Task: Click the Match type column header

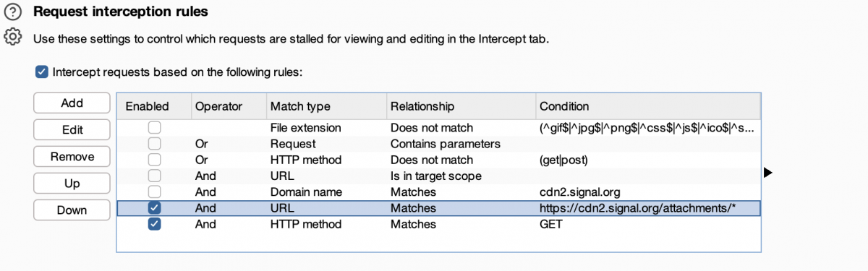Action: [325, 106]
